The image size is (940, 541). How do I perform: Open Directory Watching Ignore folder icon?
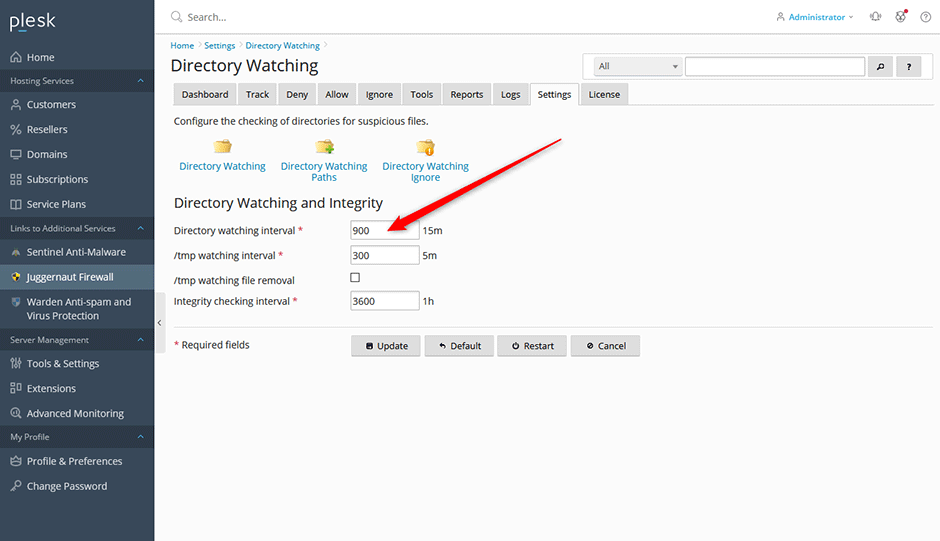(x=425, y=147)
